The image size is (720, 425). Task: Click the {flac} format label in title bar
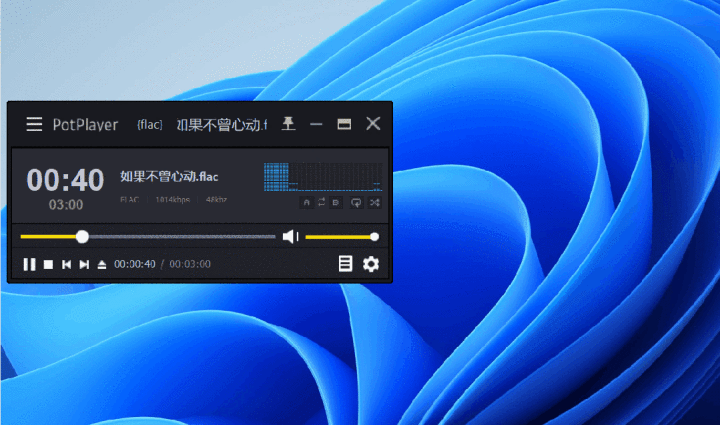pyautogui.click(x=150, y=124)
